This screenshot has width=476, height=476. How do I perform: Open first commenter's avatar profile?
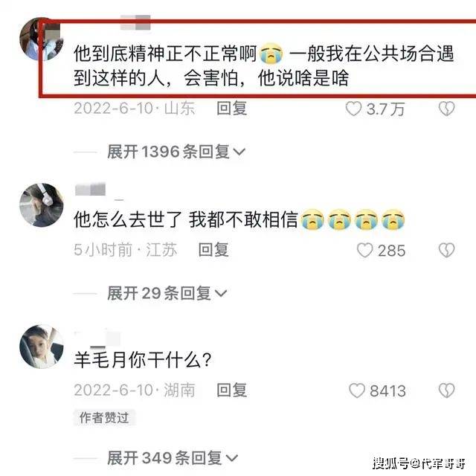coord(42,39)
